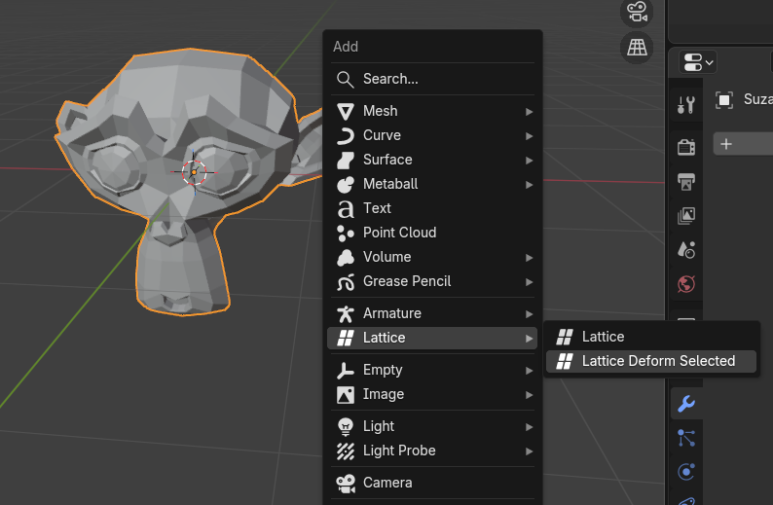Open the Render properties tab
This screenshot has height=505, width=773.
click(x=686, y=147)
